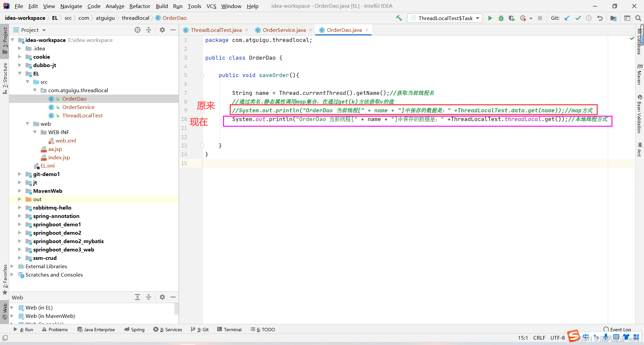The width and height of the screenshot is (644, 345).
Task: Open Web panel settings gear
Action: pos(162,297)
